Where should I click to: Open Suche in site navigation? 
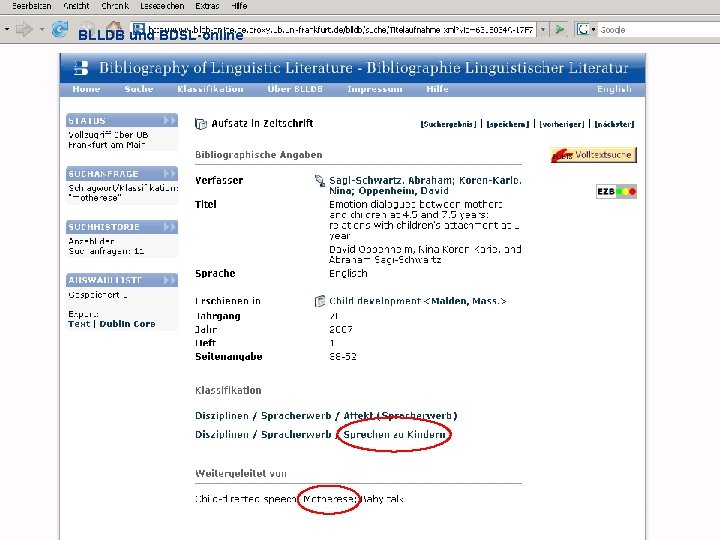tap(139, 89)
